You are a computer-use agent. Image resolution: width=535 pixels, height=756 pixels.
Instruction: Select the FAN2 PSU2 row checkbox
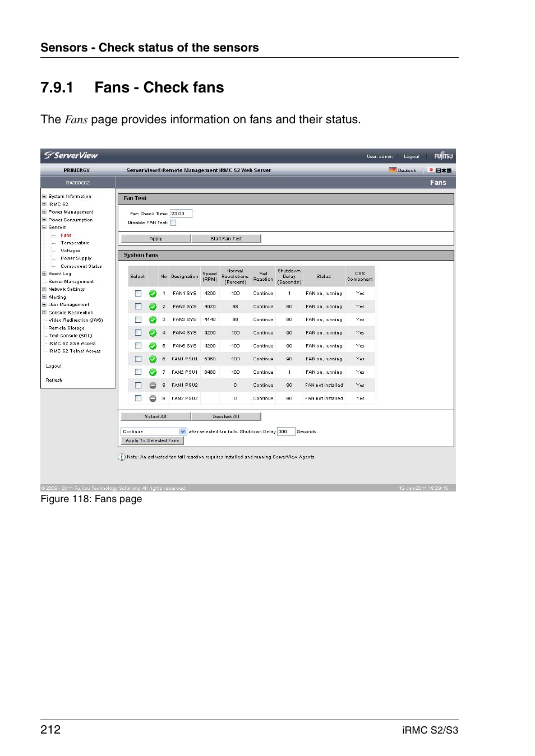pyautogui.click(x=138, y=398)
